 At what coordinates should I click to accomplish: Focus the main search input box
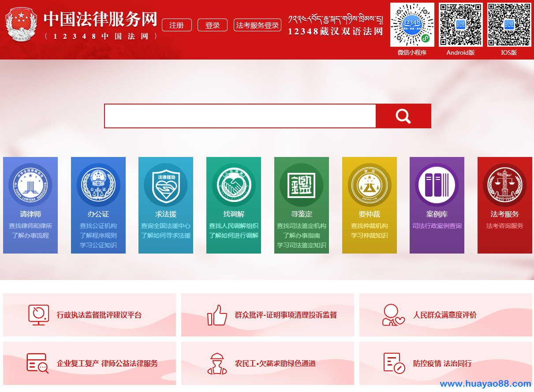(240, 116)
